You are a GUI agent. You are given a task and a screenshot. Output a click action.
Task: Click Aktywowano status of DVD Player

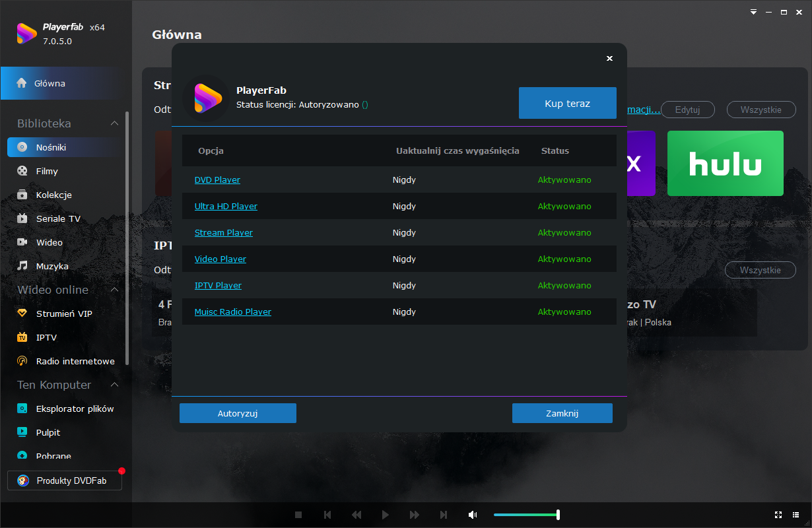point(564,180)
